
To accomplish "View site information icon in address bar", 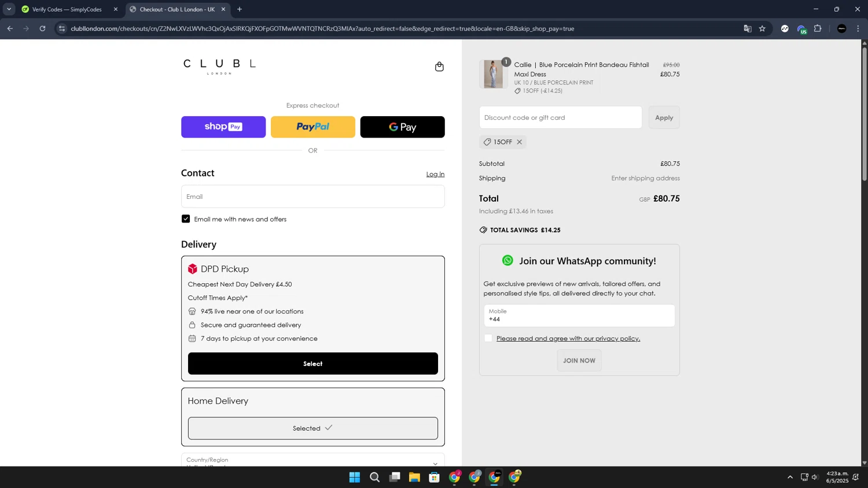I will click(x=62, y=28).
